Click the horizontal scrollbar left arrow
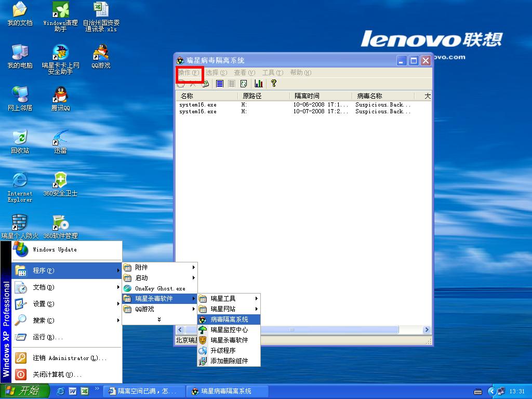Image resolution: width=532 pixels, height=399 pixels. 180,329
